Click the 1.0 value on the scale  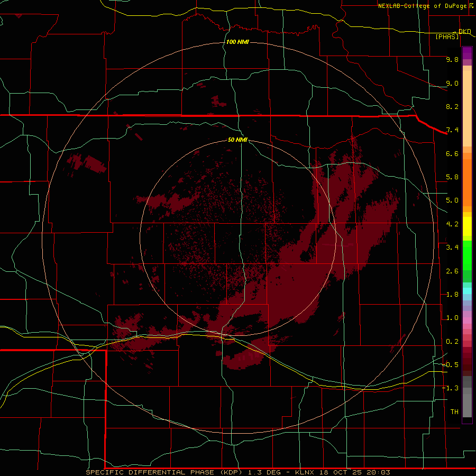[452, 318]
